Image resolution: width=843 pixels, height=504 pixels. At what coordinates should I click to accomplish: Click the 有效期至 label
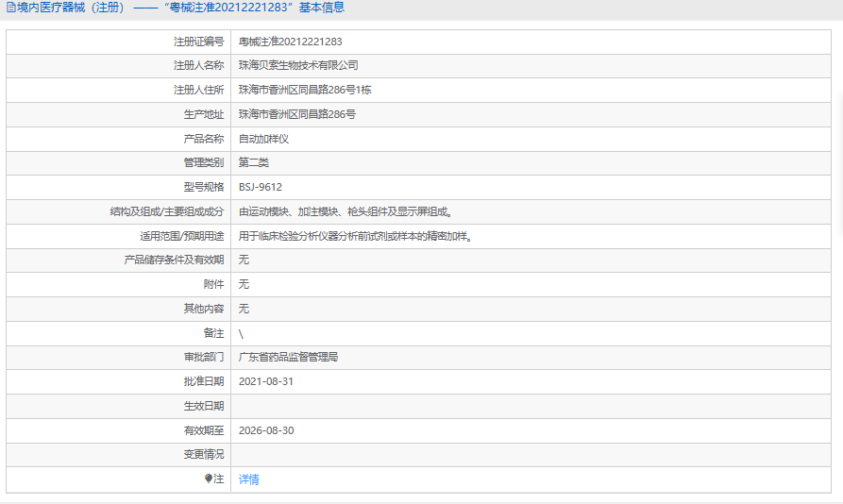pos(204,430)
